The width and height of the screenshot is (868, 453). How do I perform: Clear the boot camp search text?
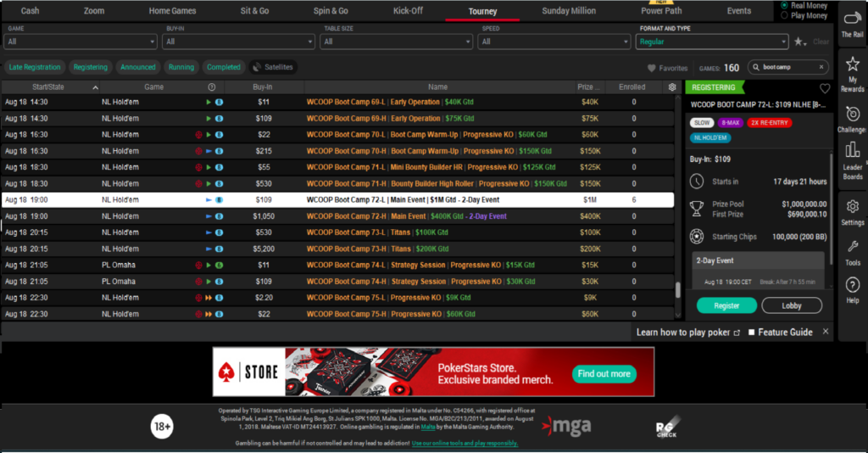pyautogui.click(x=821, y=67)
